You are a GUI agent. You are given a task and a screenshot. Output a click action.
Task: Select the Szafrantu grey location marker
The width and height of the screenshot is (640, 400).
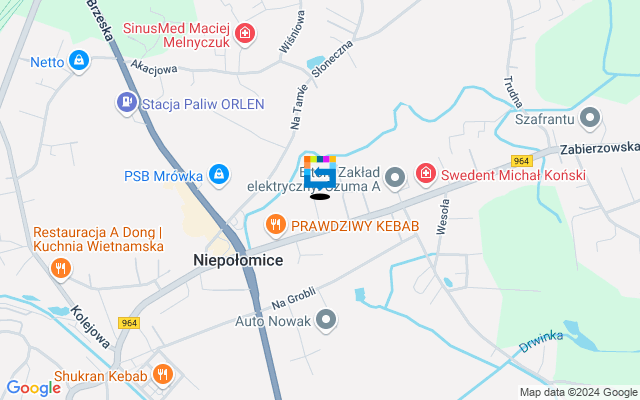click(590, 118)
